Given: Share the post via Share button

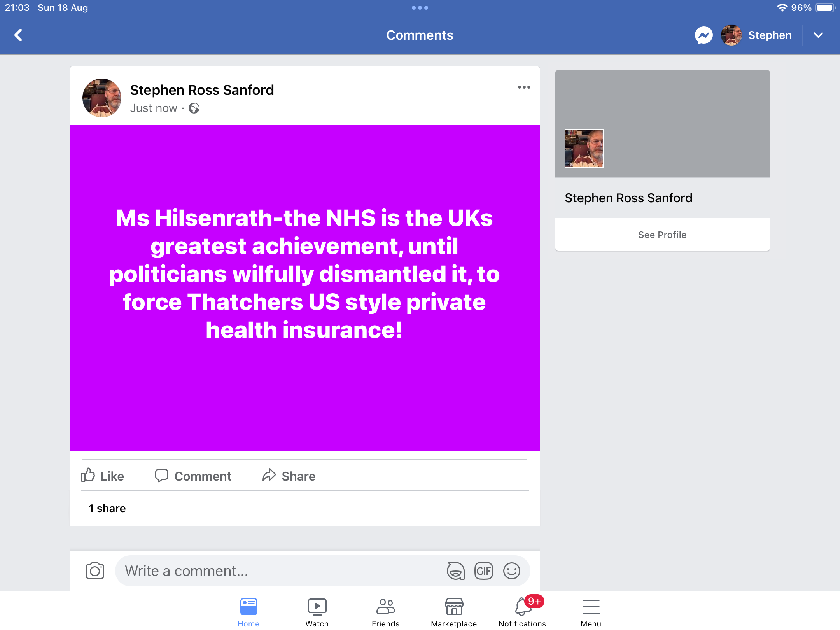Looking at the screenshot, I should click(289, 476).
